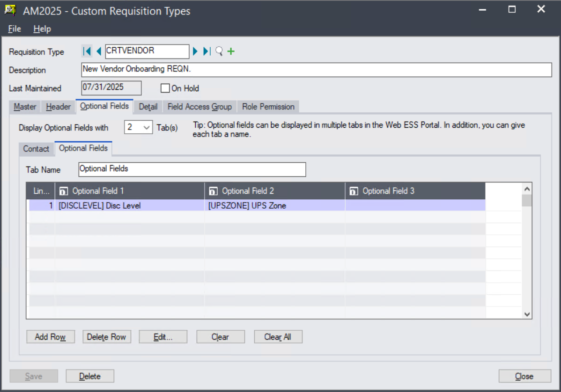Click the Optional Field 3 column finder icon
This screenshot has width=561, height=392.
[x=354, y=191]
